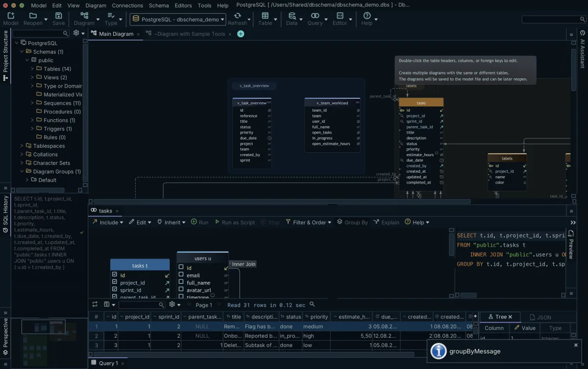Image resolution: width=588 pixels, height=369 pixels.
Task: Open the Filter & Order dropdown
Action: point(308,222)
